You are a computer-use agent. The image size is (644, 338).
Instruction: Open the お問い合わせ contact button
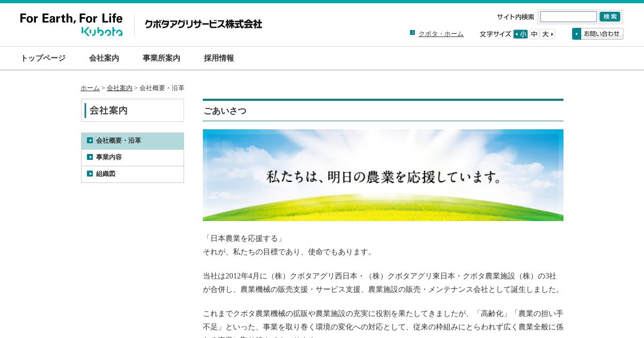coord(597,34)
